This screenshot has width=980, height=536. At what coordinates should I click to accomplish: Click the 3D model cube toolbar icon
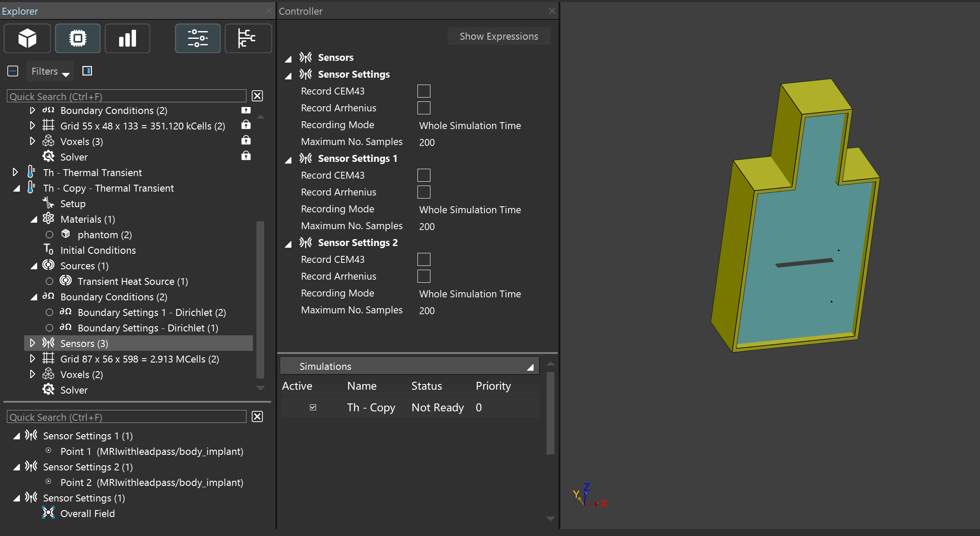point(27,38)
